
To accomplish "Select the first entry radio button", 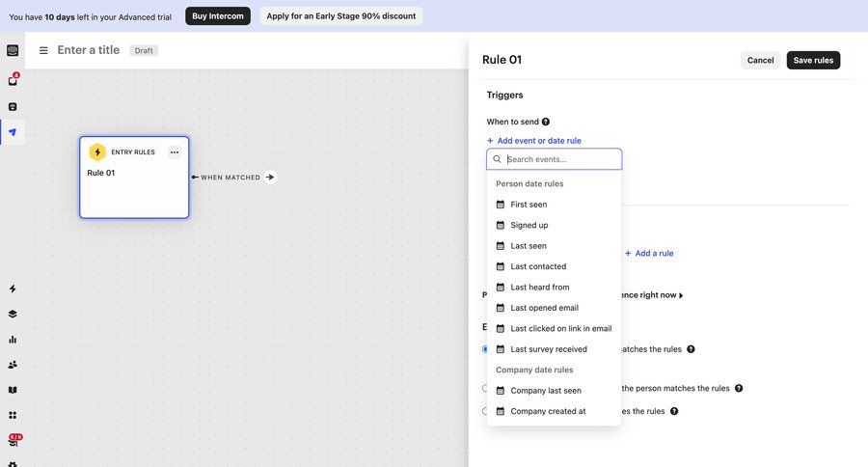I will pos(485,349).
